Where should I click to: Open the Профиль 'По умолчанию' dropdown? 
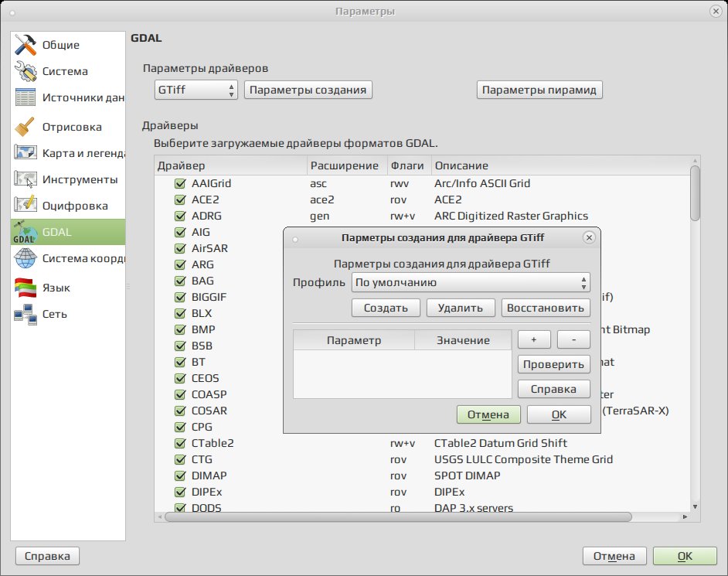click(x=471, y=282)
